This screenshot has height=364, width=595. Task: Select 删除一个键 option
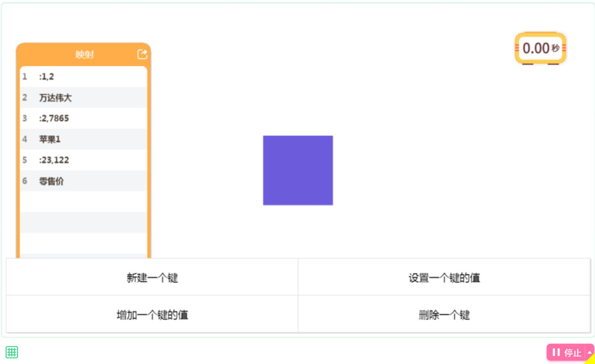[x=444, y=315]
